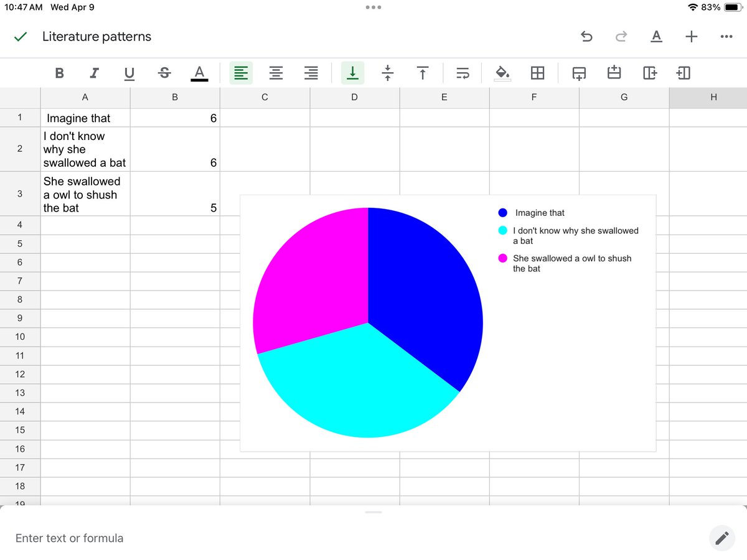
Task: Select row 18 header
Action: [x=20, y=486]
